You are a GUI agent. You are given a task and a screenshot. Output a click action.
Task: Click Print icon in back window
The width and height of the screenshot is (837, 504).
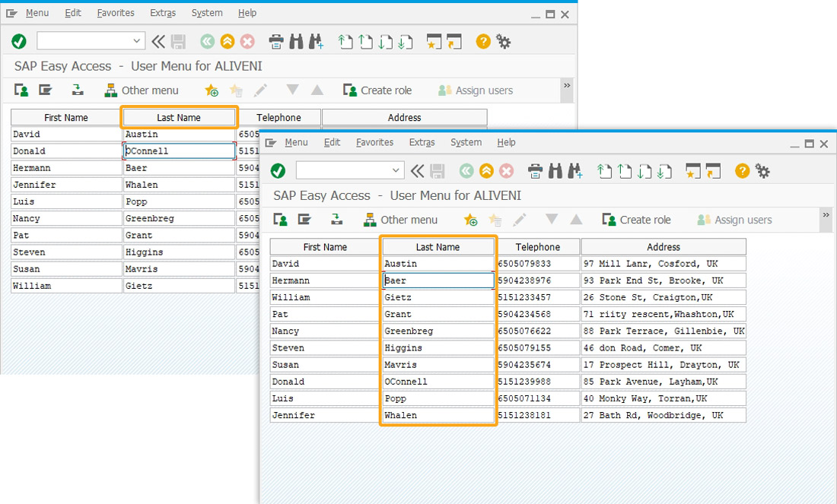tap(276, 42)
